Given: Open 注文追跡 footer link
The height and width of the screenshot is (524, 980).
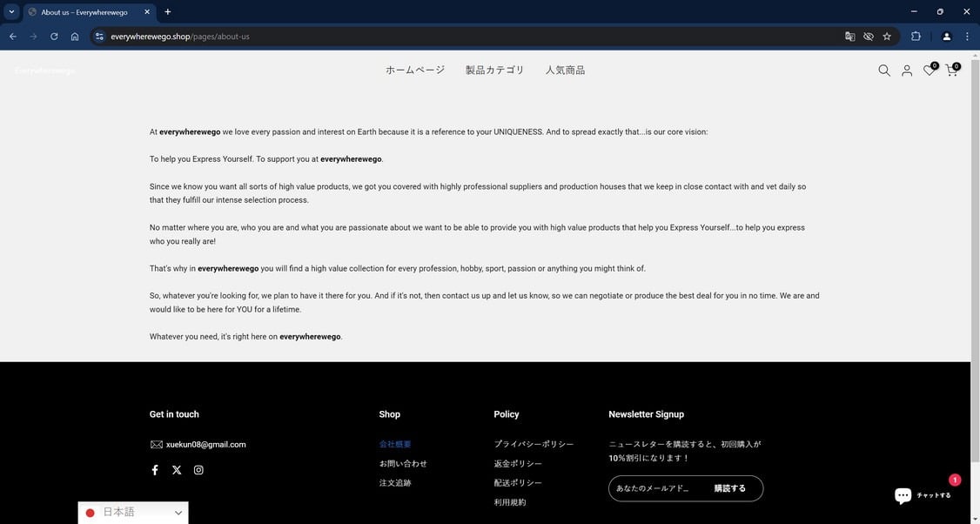Looking at the screenshot, I should click(x=395, y=483).
